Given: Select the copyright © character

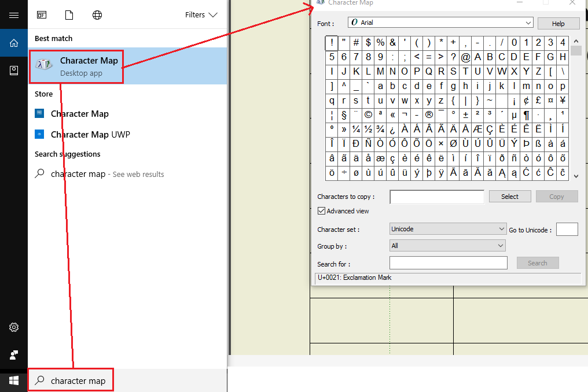Looking at the screenshot, I should 368,114.
